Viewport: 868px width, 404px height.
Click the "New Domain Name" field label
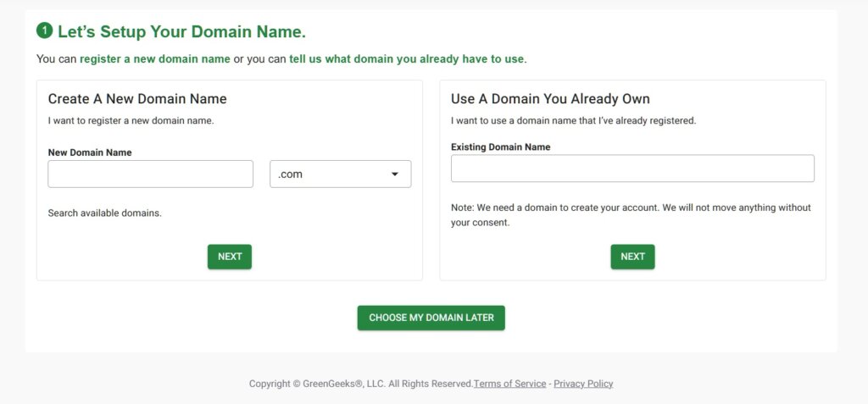[90, 152]
